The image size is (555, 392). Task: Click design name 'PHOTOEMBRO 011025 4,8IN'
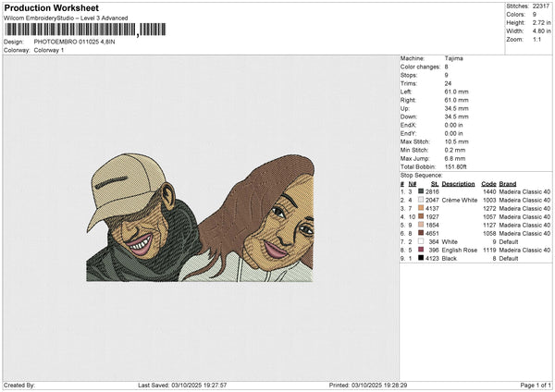click(74, 42)
